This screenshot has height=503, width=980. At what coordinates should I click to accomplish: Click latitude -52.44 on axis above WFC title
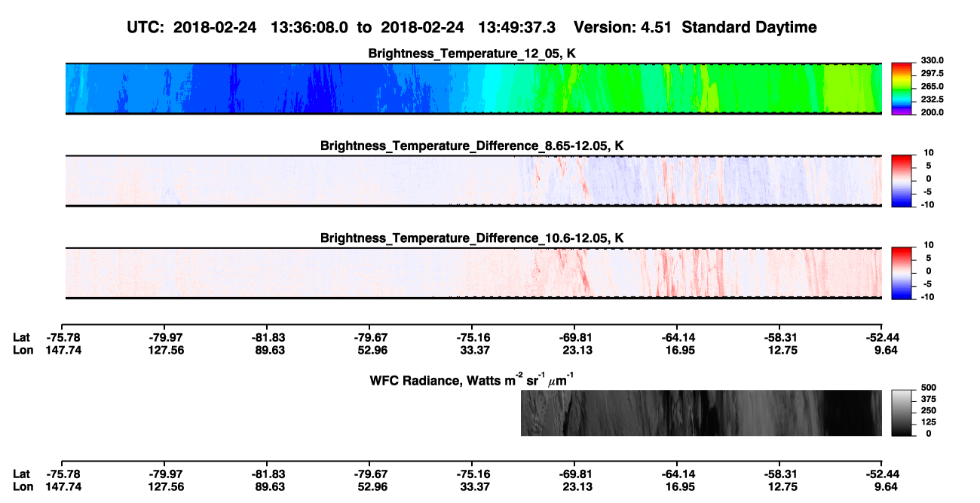pyautogui.click(x=881, y=338)
